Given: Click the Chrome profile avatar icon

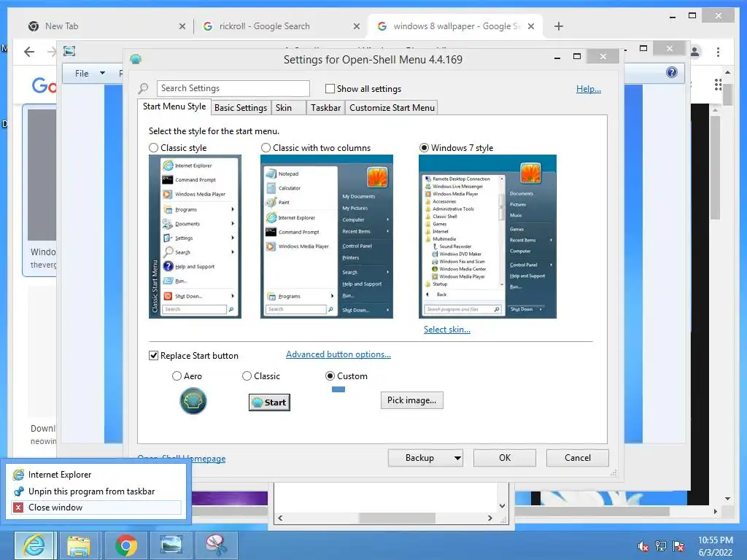Looking at the screenshot, I should click(694, 52).
